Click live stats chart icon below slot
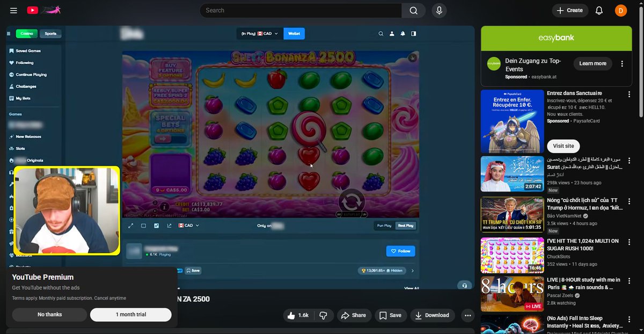Screen dimensions: 644x334 pyautogui.click(x=157, y=226)
